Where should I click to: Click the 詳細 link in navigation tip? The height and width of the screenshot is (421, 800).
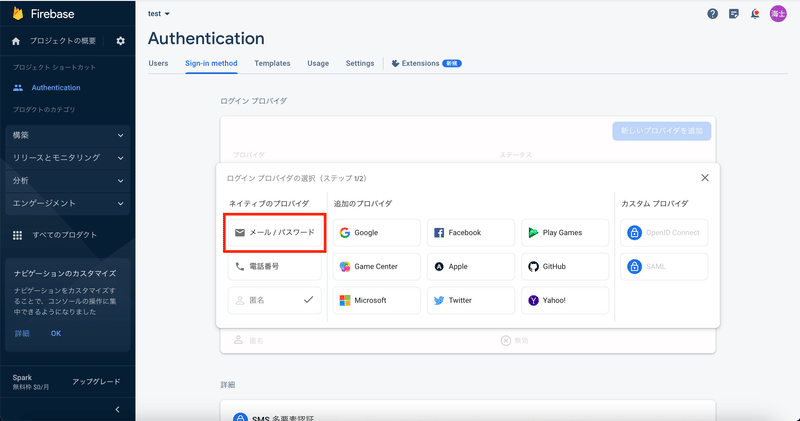pos(22,334)
